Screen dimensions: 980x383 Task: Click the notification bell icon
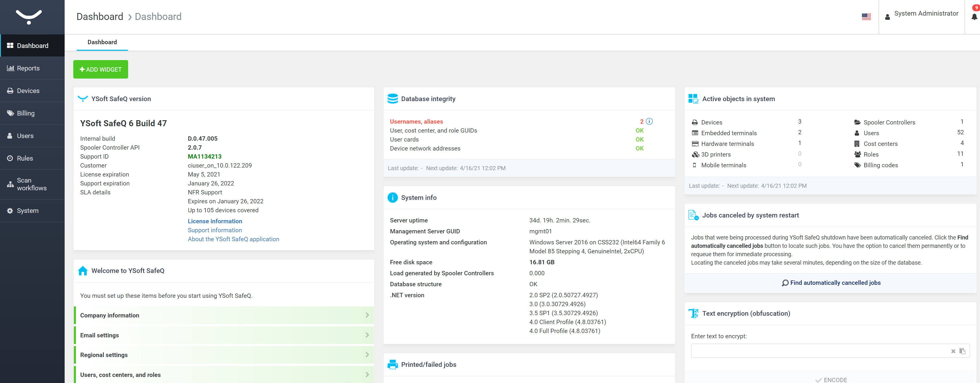[x=974, y=17]
